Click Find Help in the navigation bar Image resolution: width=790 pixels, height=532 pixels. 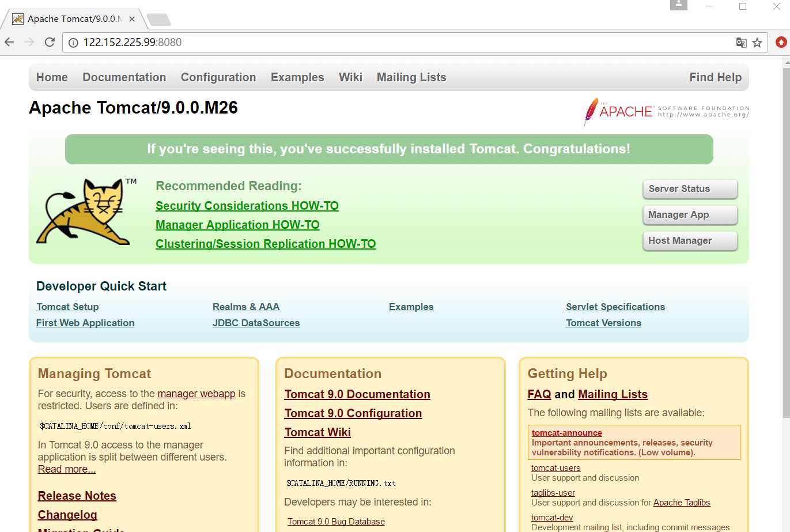pyautogui.click(x=715, y=77)
